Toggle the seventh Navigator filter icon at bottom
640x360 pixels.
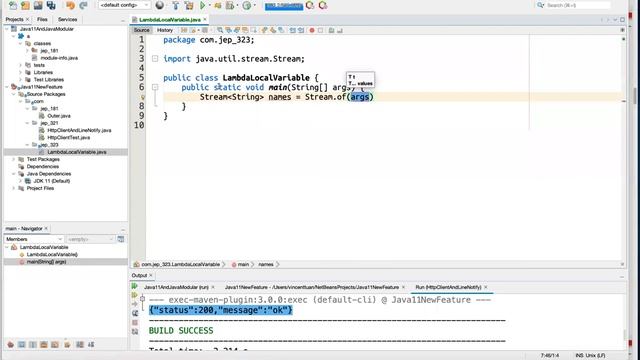coord(80,345)
